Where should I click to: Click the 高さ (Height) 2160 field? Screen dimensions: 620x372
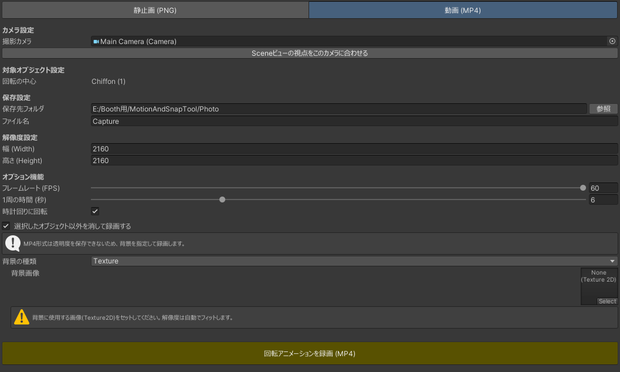coord(354,161)
